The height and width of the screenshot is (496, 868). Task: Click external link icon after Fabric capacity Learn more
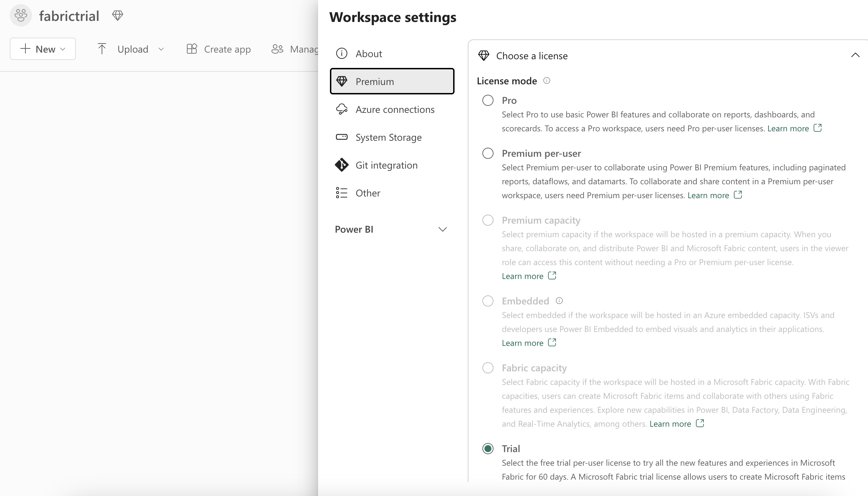coord(700,424)
